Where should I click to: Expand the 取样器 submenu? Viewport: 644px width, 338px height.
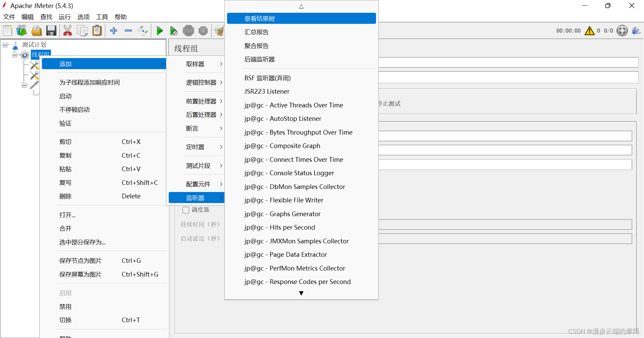pyautogui.click(x=197, y=64)
